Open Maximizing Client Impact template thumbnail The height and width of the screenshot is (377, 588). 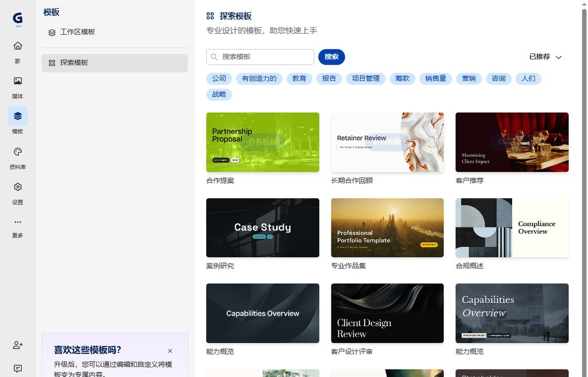point(512,142)
